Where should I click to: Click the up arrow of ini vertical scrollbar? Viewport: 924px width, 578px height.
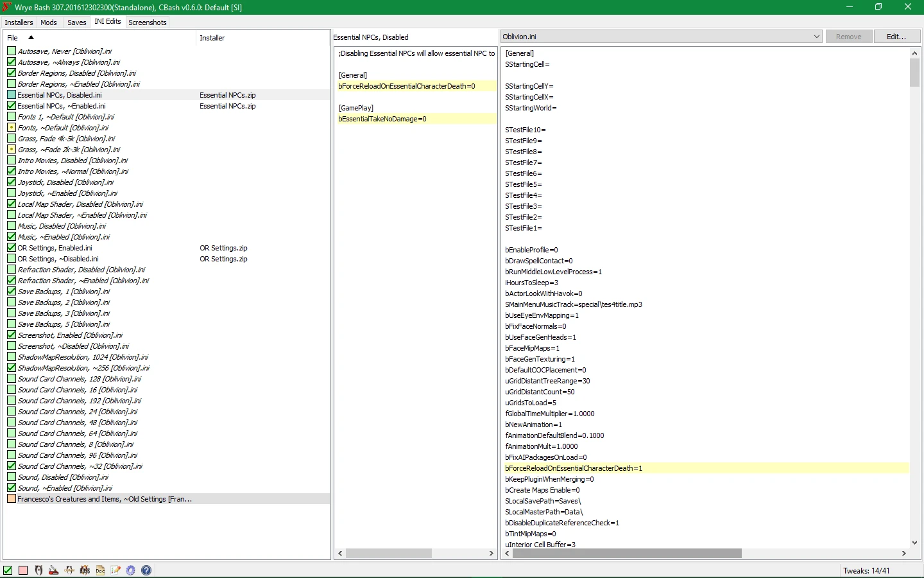914,53
